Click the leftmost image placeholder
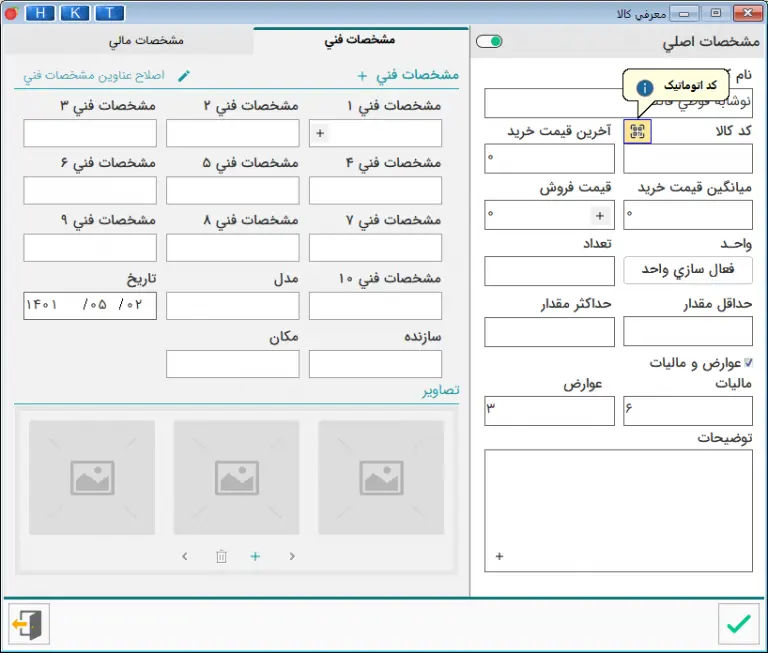Screen dimensions: 768x653 (x=92, y=477)
